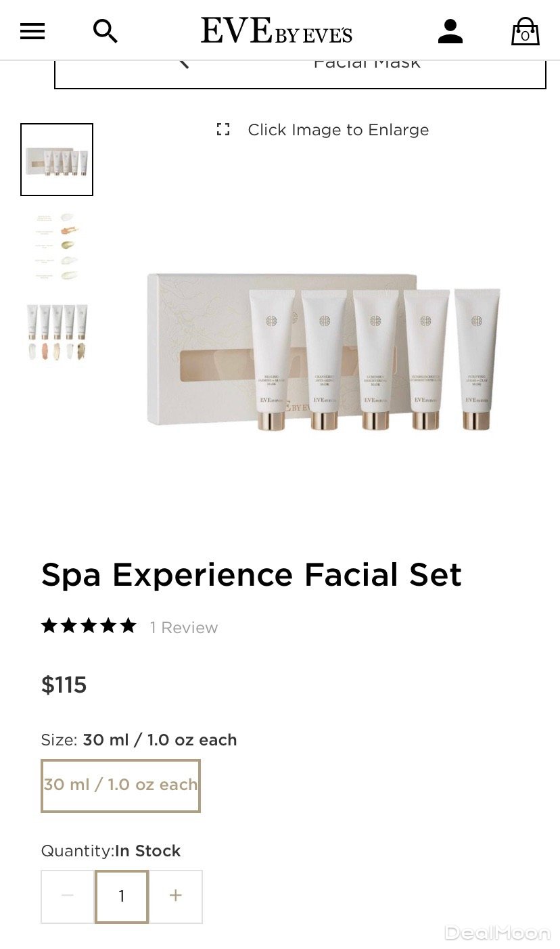Click the five-star rating
The width and height of the screenshot is (560, 949).
89,626
